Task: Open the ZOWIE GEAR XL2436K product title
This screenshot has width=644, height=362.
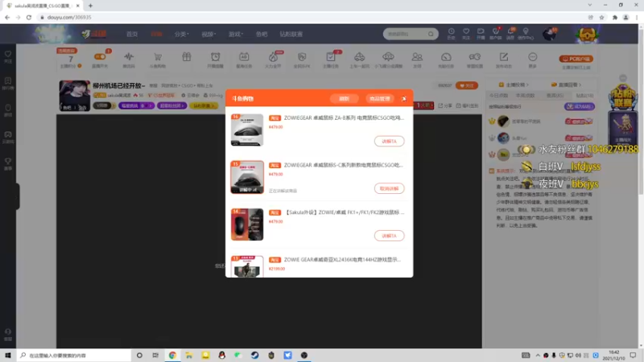Action: click(x=342, y=260)
